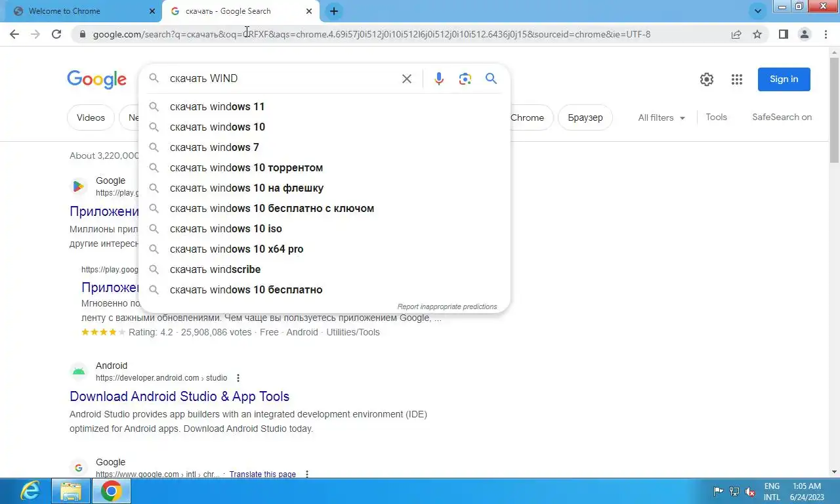Click forward navigation arrow
This screenshot has width=840, height=504.
click(35, 34)
